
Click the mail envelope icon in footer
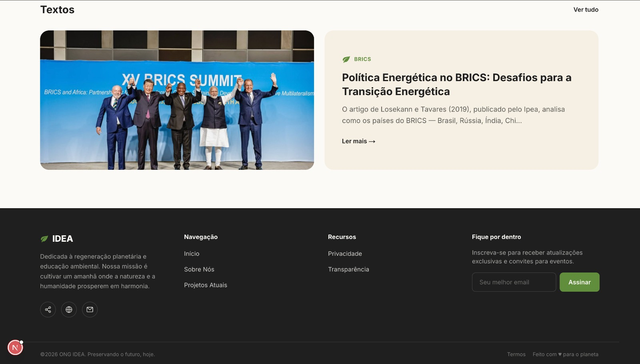coord(90,310)
